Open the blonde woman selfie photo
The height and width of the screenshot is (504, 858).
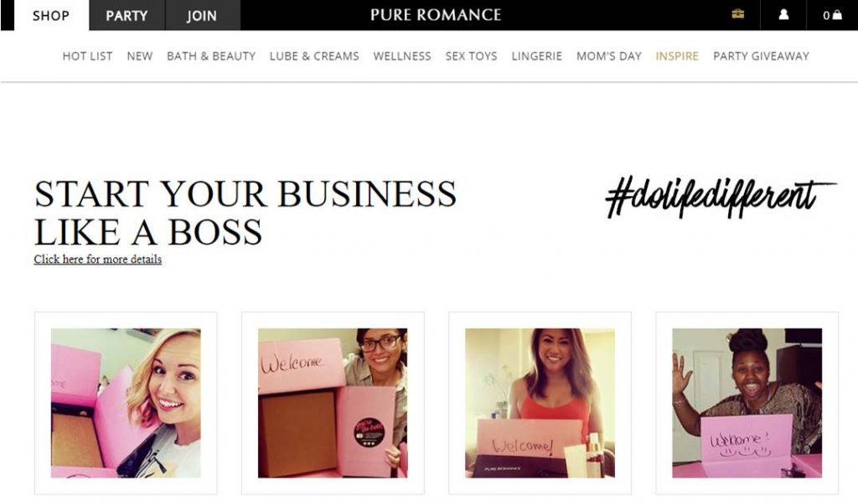(126, 403)
